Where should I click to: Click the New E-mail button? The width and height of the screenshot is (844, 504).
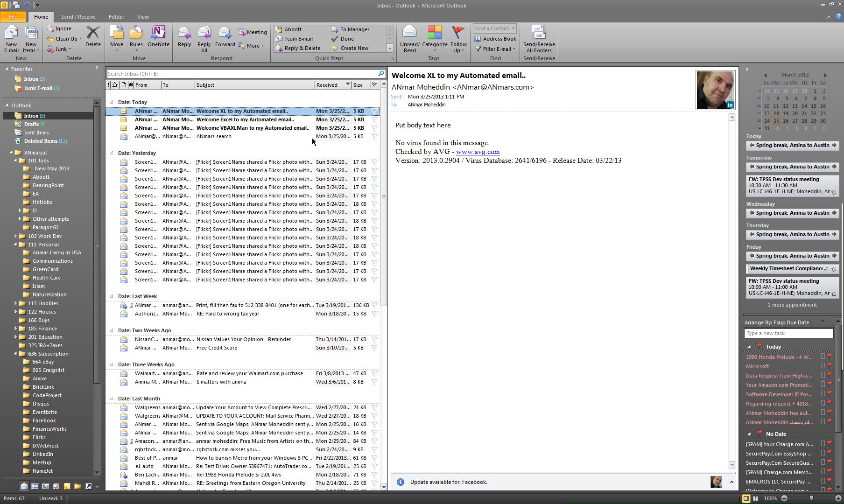(x=11, y=39)
